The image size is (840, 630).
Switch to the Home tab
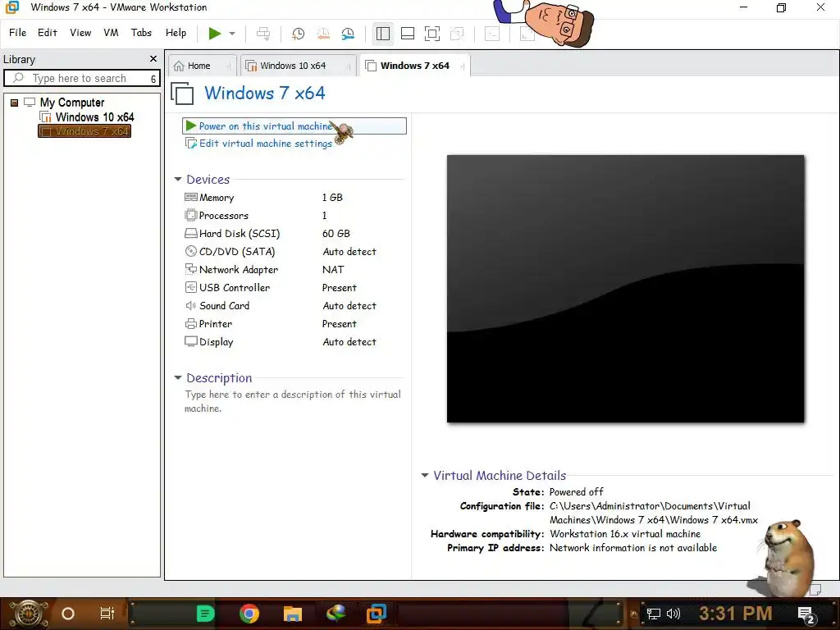pos(203,66)
